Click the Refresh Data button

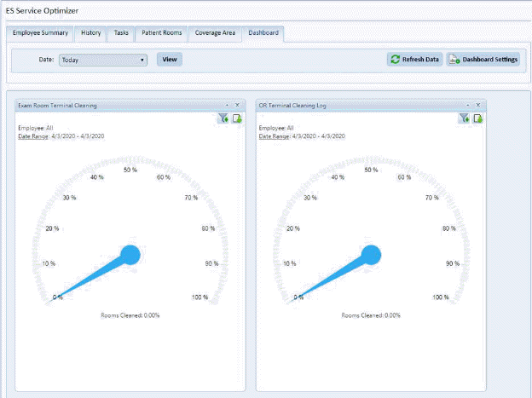[414, 60]
